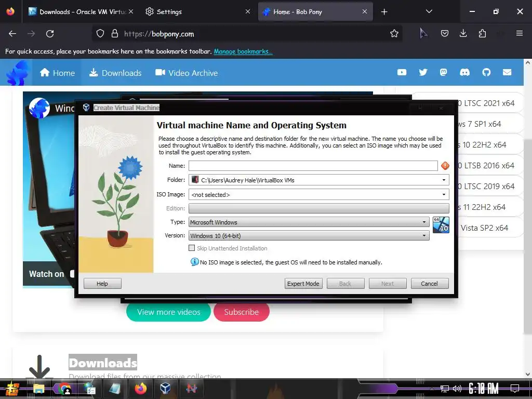532x399 pixels.
Task: Open the GitHub icon link
Action: [x=486, y=72]
